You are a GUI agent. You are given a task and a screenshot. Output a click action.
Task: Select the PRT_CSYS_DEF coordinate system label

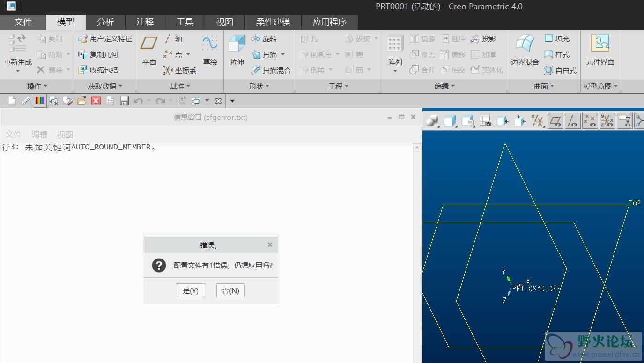point(536,289)
